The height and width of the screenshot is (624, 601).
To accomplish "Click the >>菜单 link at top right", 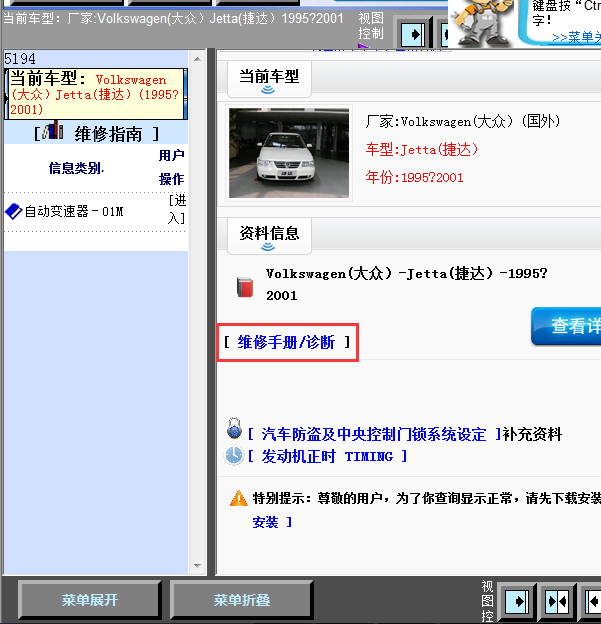I will click(x=576, y=37).
